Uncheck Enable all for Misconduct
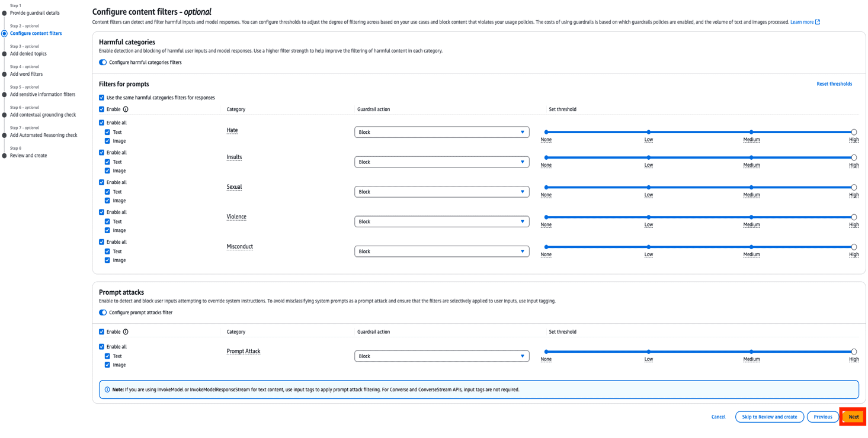868x438 pixels. tap(101, 241)
